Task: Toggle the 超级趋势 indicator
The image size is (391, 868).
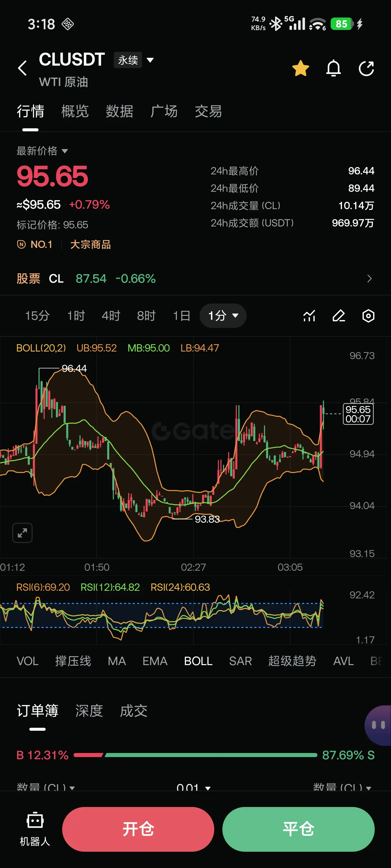Action: click(x=292, y=661)
